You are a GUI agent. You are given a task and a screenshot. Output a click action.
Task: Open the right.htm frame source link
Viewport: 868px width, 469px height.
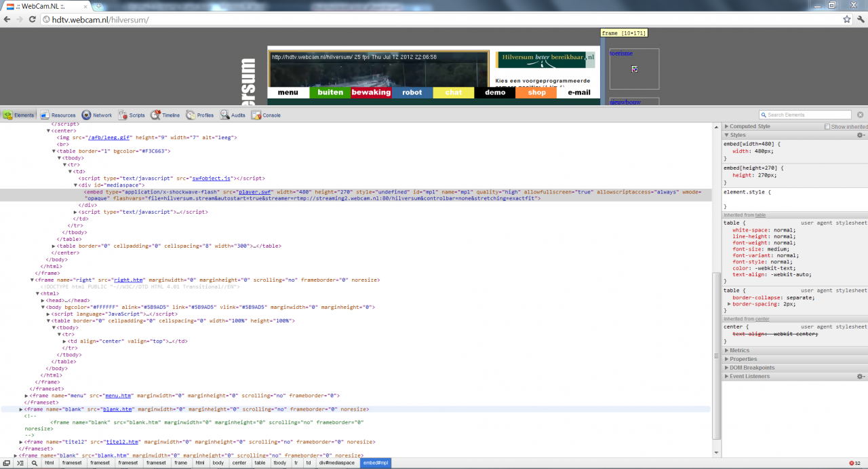coord(128,280)
